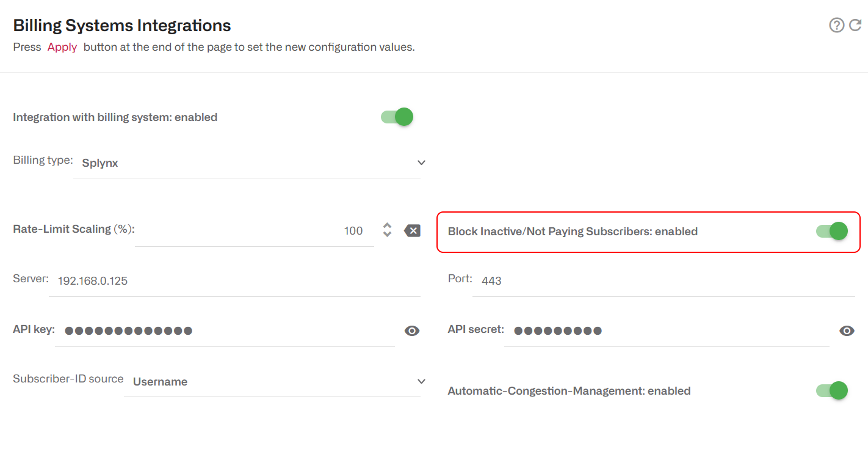The image size is (868, 457).
Task: Click the Apply text in the instructions
Action: 62,46
